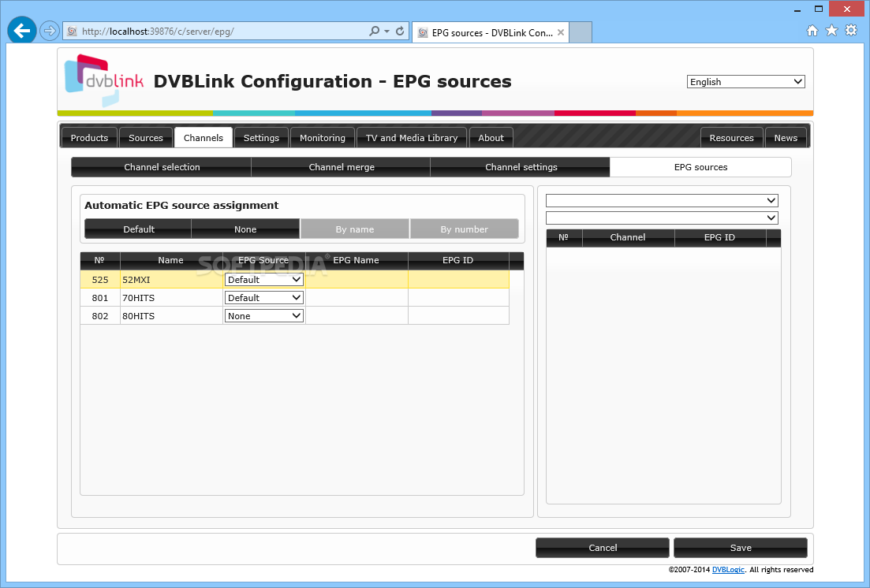Screen dimensions: 870x588
Task: Open the English language dropdown
Action: (x=745, y=81)
